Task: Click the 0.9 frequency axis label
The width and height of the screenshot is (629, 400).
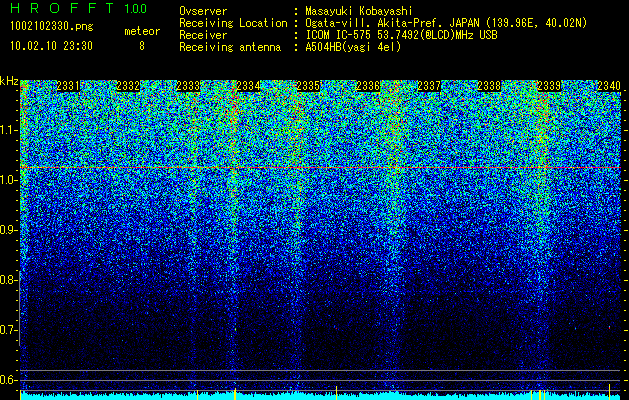Action: (8, 230)
